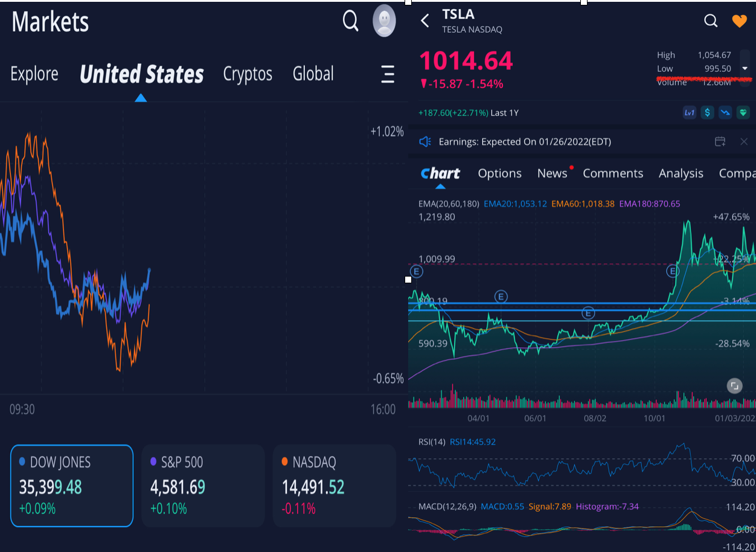The height and width of the screenshot is (552, 756).
Task: Click the +187.60(+22.71%) Last 1Y text
Action: click(469, 113)
